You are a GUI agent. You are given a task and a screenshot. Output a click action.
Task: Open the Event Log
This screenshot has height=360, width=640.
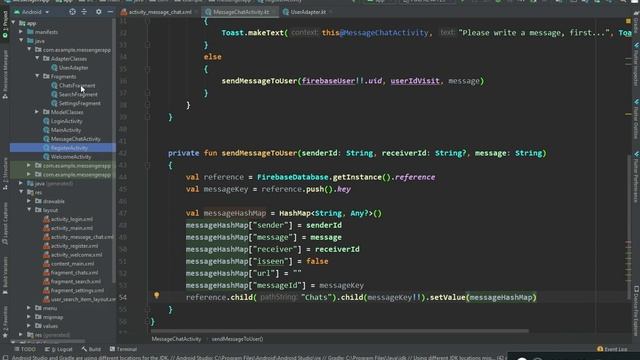[612, 349]
